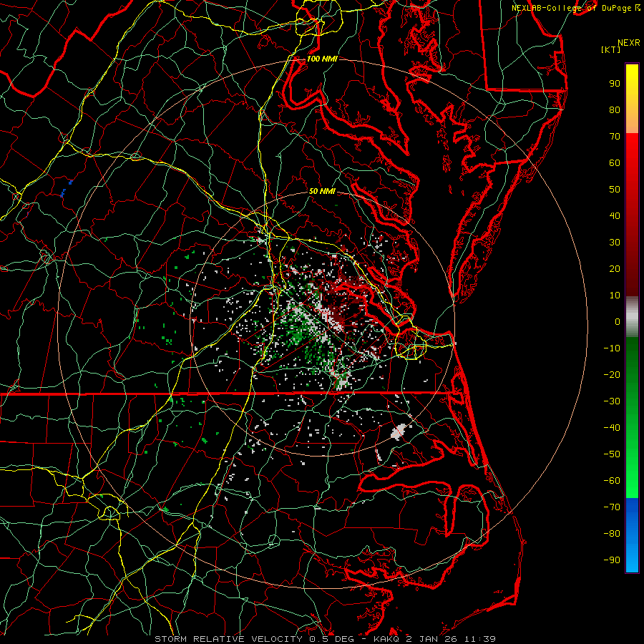Click the -70 value on the velocity scale

click(612, 507)
